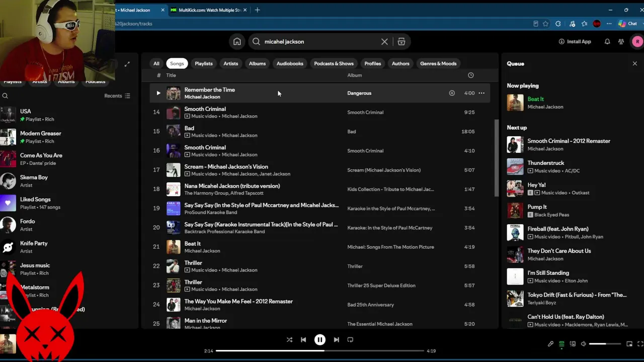Toggle shuffle playback
Screen dimensions: 644x362
pyautogui.click(x=289, y=340)
